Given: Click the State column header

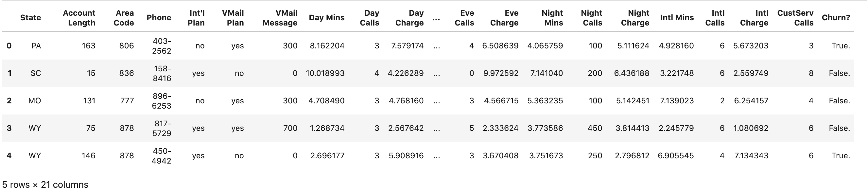Looking at the screenshot, I should (x=30, y=18).
